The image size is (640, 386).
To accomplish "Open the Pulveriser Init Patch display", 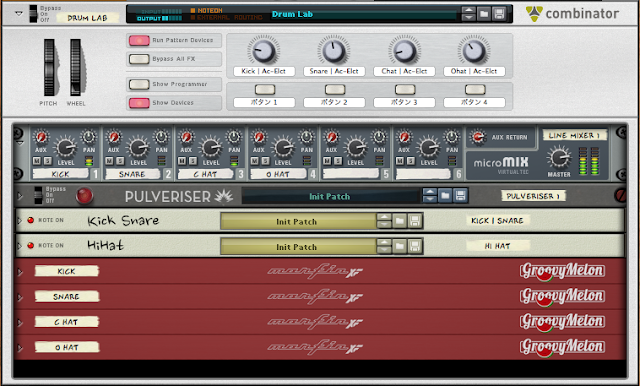I will coord(330,197).
